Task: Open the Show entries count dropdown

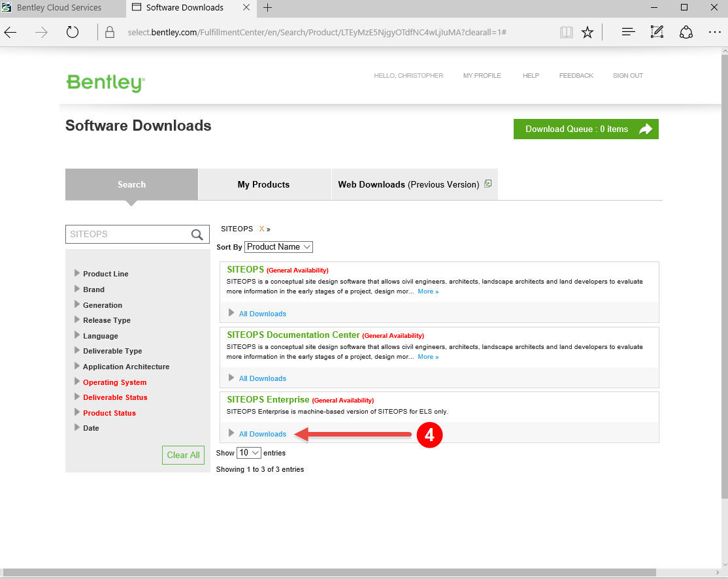Action: pos(249,453)
